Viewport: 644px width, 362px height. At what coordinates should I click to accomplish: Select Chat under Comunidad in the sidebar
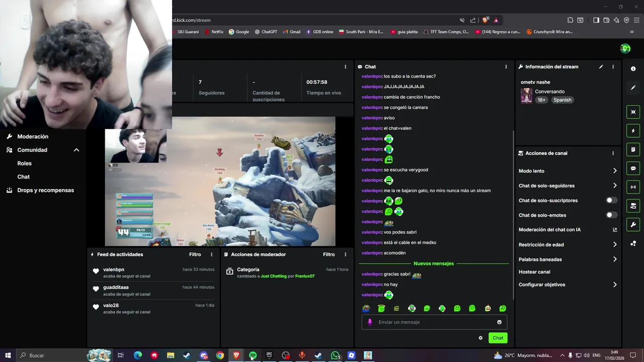(24, 177)
